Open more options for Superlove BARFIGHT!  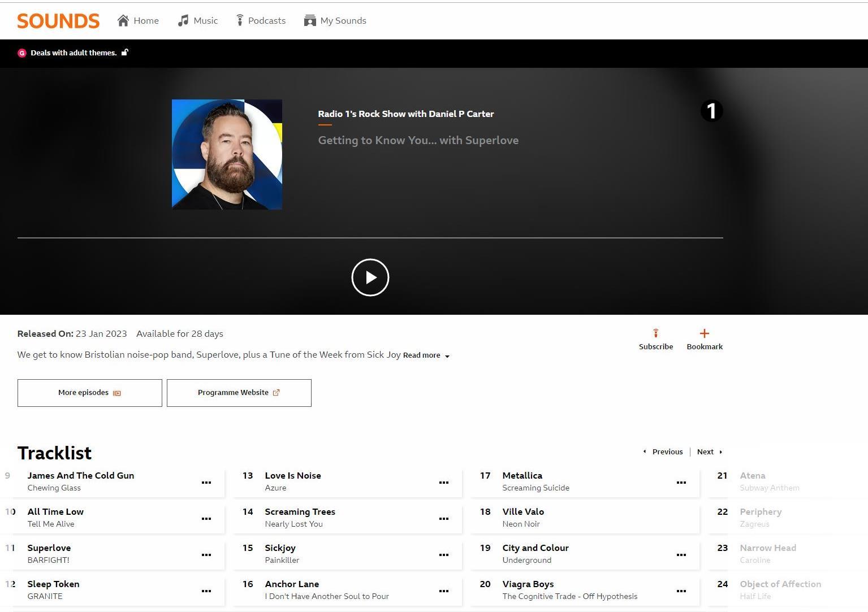pos(206,555)
